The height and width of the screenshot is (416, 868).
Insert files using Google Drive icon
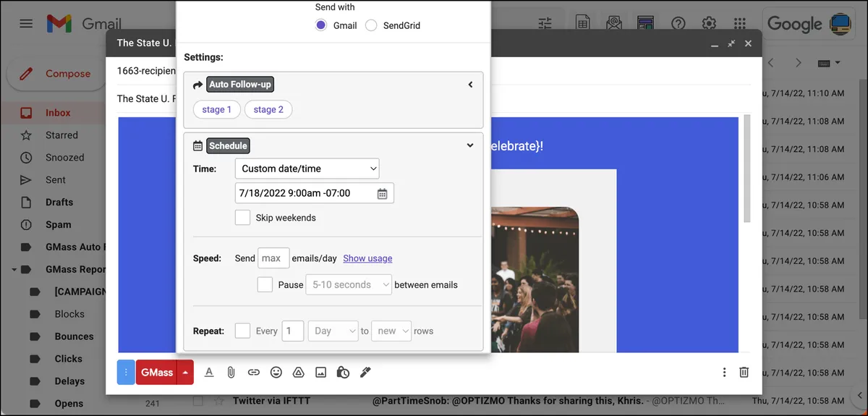click(x=298, y=372)
